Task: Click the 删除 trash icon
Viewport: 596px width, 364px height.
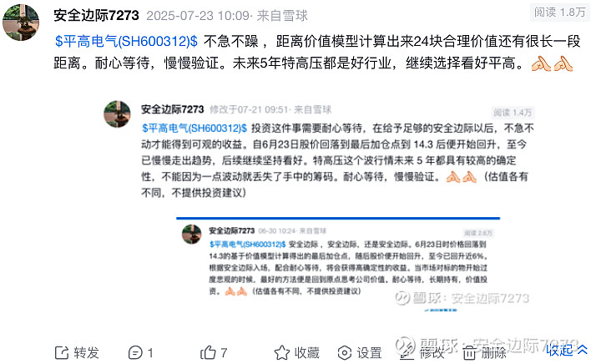Action: (x=469, y=352)
